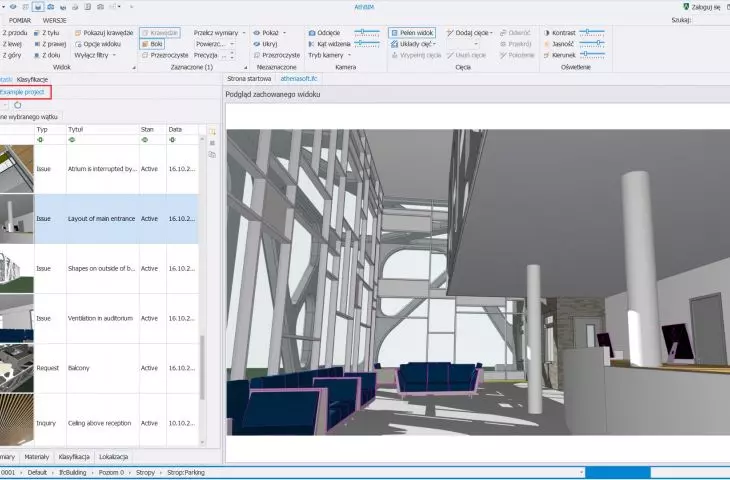Click the eye icon in quick access toolbar
Image resolution: width=730 pixels, height=480 pixels.
tap(13, 7)
